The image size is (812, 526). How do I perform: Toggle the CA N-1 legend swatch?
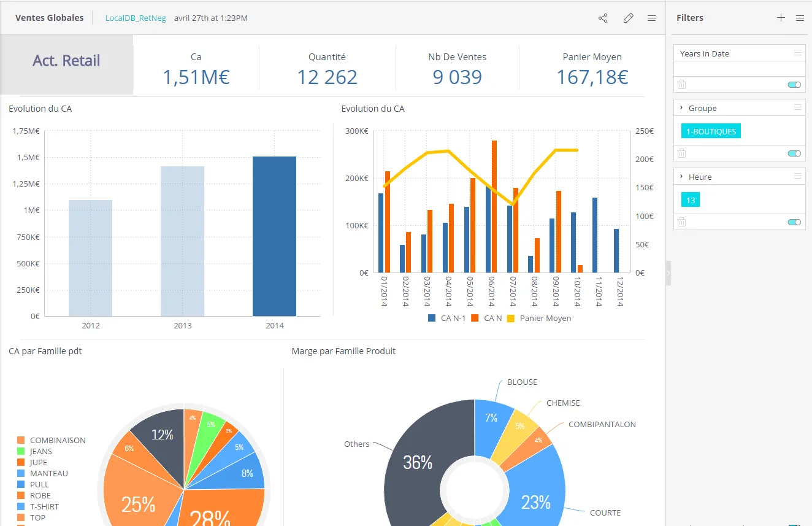coord(432,318)
